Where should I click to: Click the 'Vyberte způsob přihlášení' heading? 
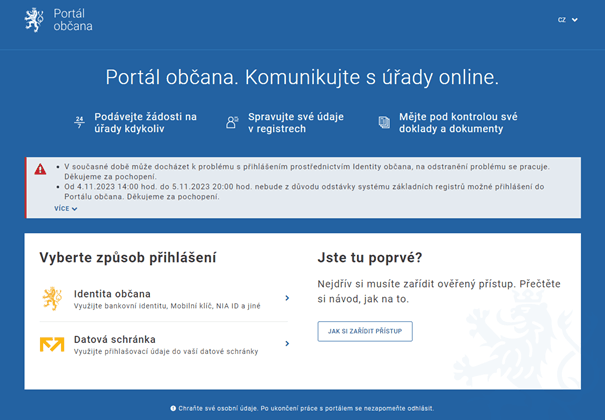point(128,258)
